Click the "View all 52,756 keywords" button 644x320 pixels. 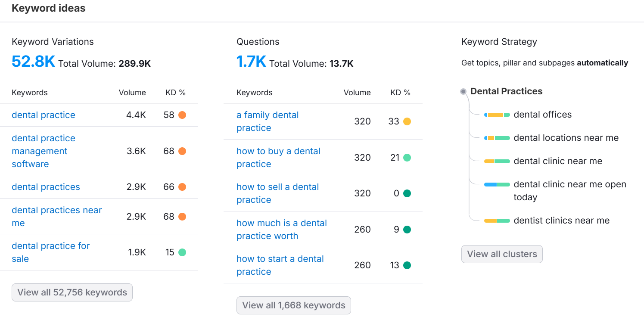pos(72,292)
